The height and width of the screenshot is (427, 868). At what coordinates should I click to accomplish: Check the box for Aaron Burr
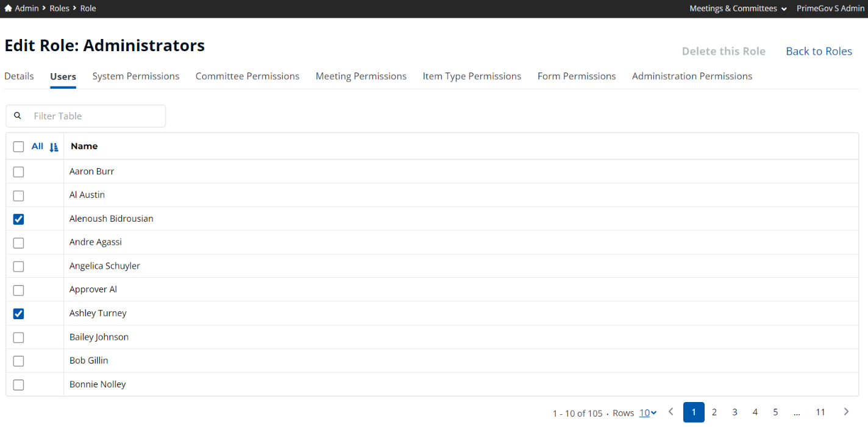[x=18, y=172]
